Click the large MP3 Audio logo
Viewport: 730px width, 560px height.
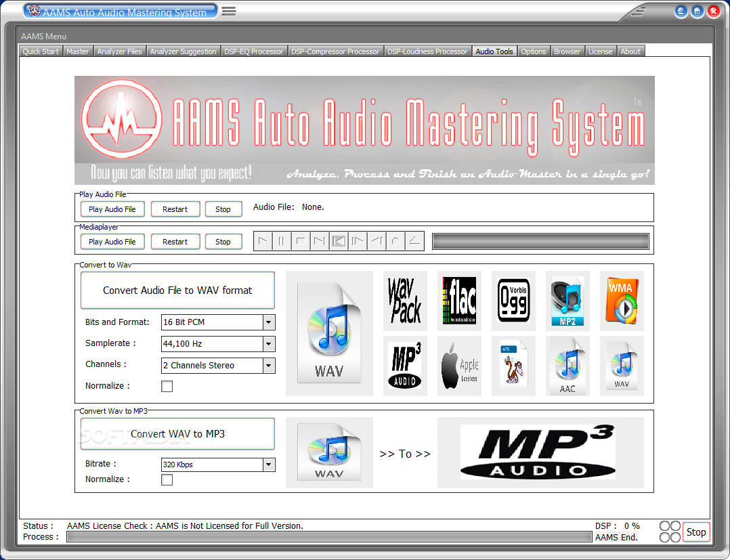pyautogui.click(x=540, y=452)
